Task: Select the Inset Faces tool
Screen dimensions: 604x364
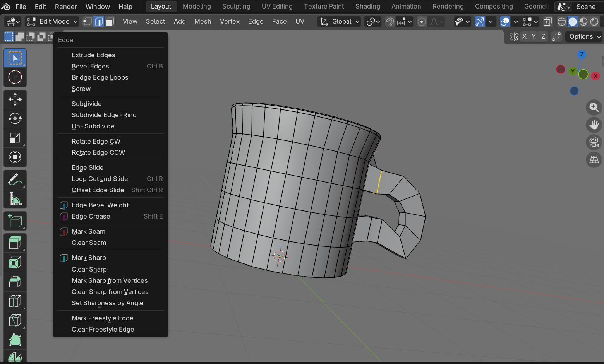Action: [x=15, y=262]
